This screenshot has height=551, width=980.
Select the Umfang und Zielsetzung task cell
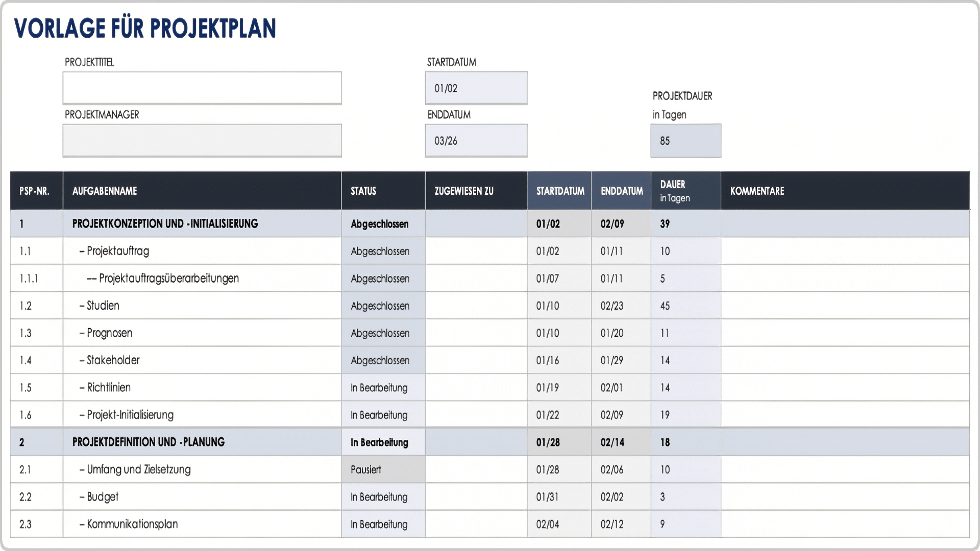click(202, 469)
